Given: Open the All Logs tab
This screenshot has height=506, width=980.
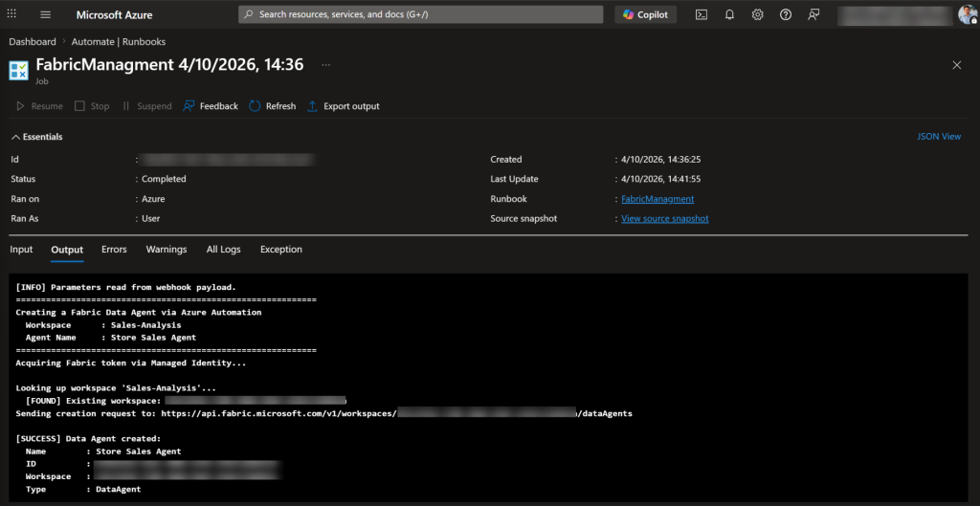Looking at the screenshot, I should click(x=223, y=250).
